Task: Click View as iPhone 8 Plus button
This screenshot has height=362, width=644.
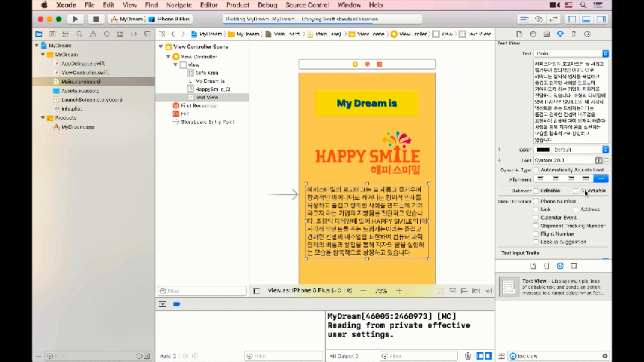Action: point(310,290)
